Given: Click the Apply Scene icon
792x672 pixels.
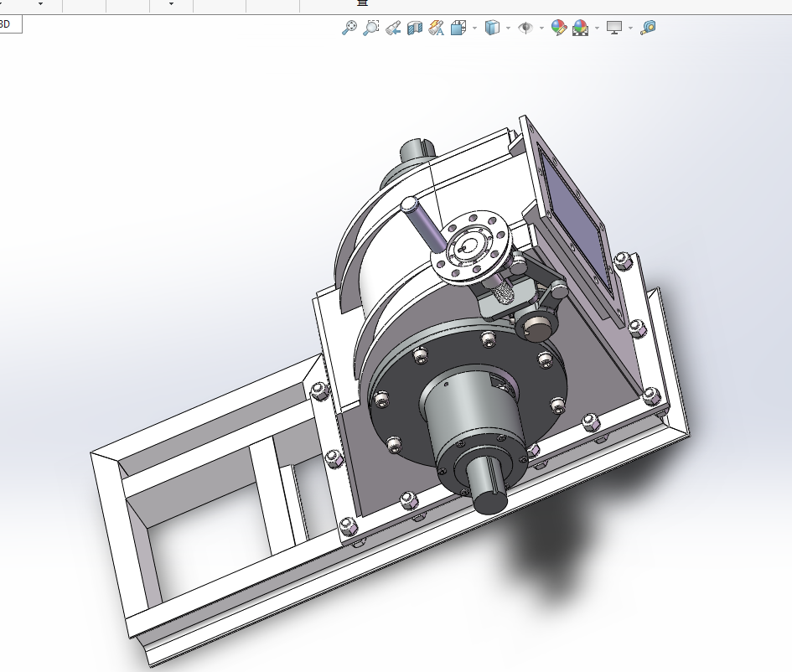Looking at the screenshot, I should [580, 28].
